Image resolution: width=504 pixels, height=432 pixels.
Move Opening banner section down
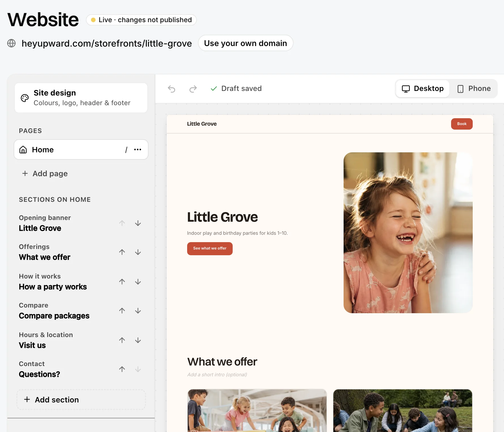point(138,223)
